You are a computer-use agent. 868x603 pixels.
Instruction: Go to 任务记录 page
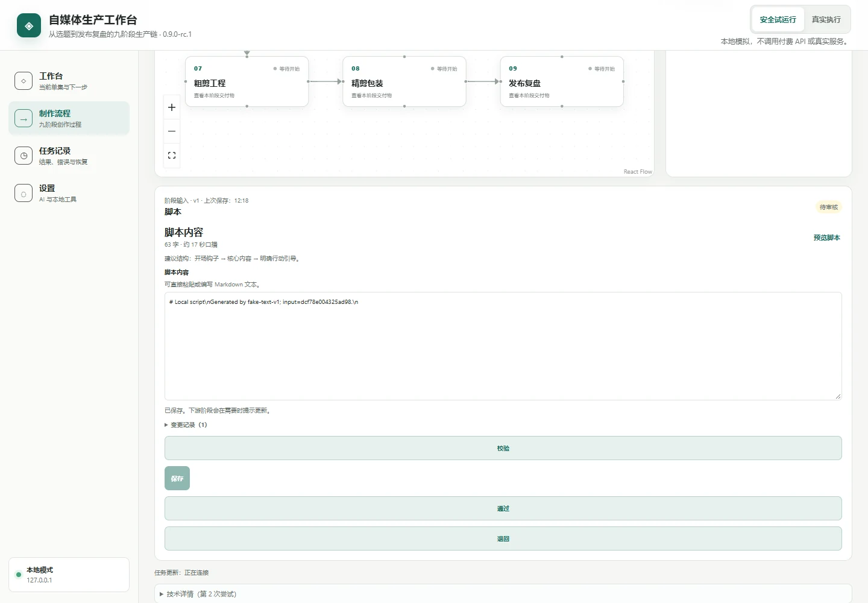point(69,156)
